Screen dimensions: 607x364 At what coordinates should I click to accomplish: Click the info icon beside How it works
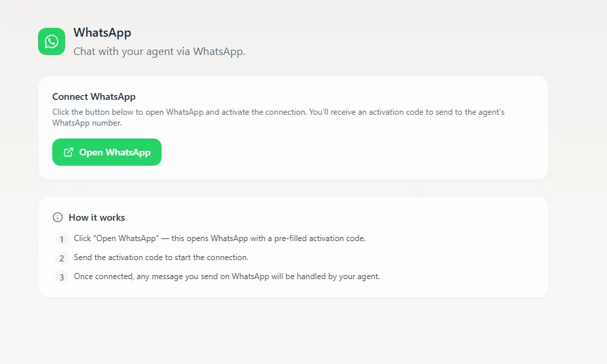58,217
